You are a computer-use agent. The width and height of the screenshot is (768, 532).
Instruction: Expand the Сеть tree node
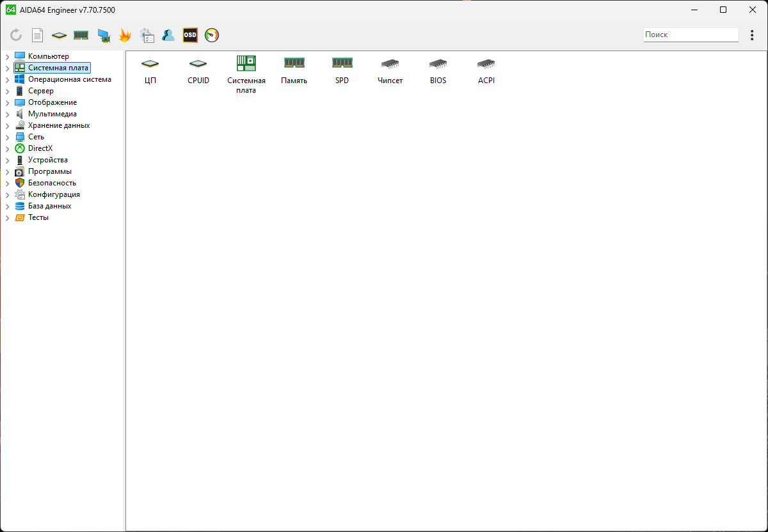[8, 137]
